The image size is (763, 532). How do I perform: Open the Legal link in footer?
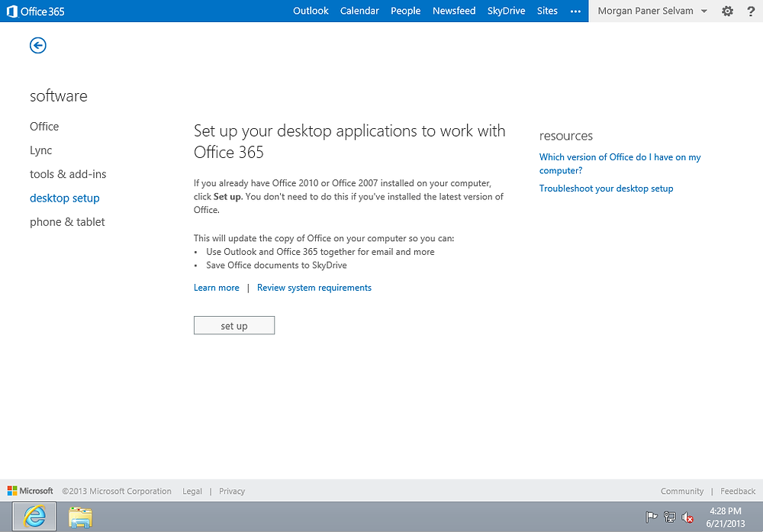tap(192, 491)
